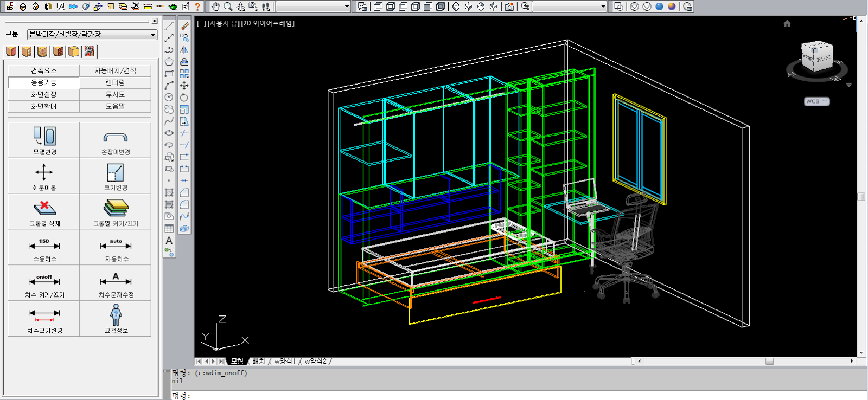Select the Scale tool
The image size is (868, 400).
184,109
